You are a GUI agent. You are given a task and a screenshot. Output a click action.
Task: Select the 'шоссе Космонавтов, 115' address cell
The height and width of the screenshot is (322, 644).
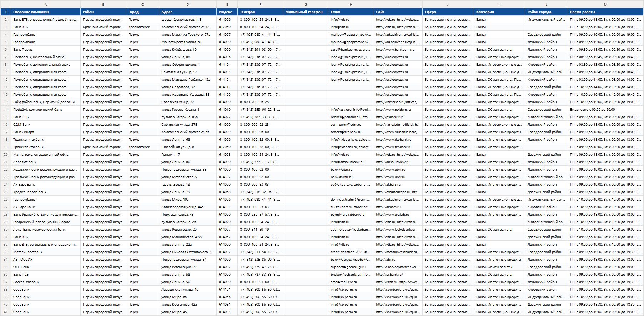click(x=188, y=20)
